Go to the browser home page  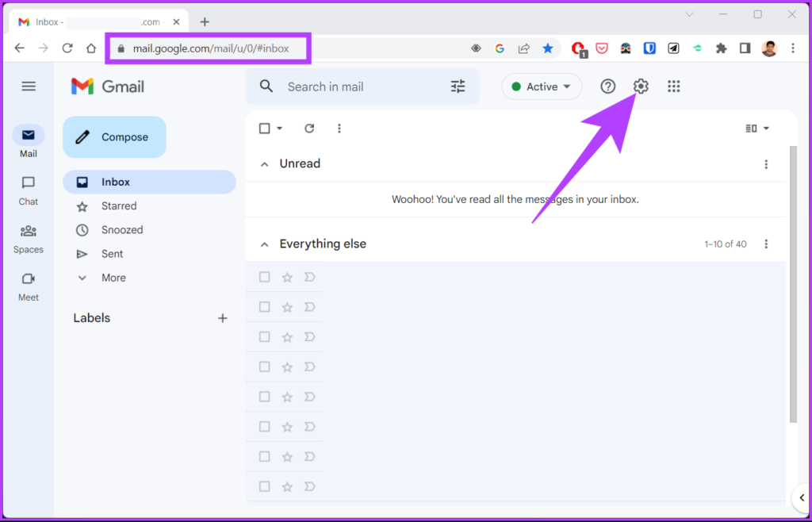click(91, 48)
